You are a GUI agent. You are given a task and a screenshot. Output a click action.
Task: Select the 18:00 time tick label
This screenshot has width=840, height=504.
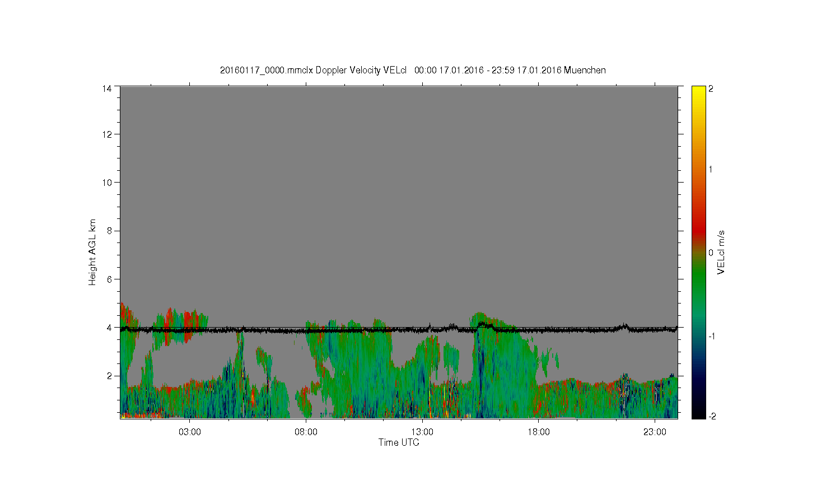(x=539, y=432)
